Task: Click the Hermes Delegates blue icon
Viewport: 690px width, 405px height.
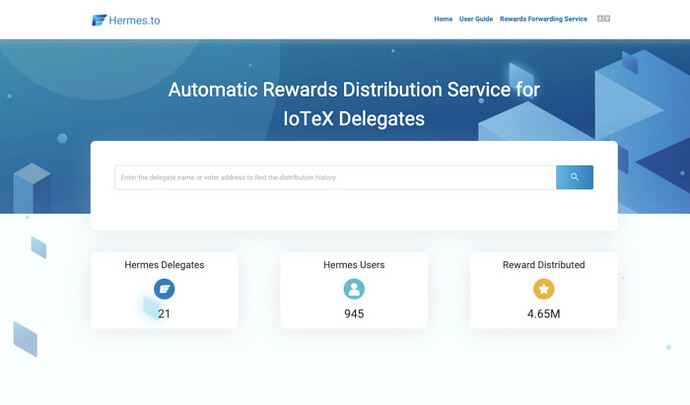Action: (x=164, y=289)
